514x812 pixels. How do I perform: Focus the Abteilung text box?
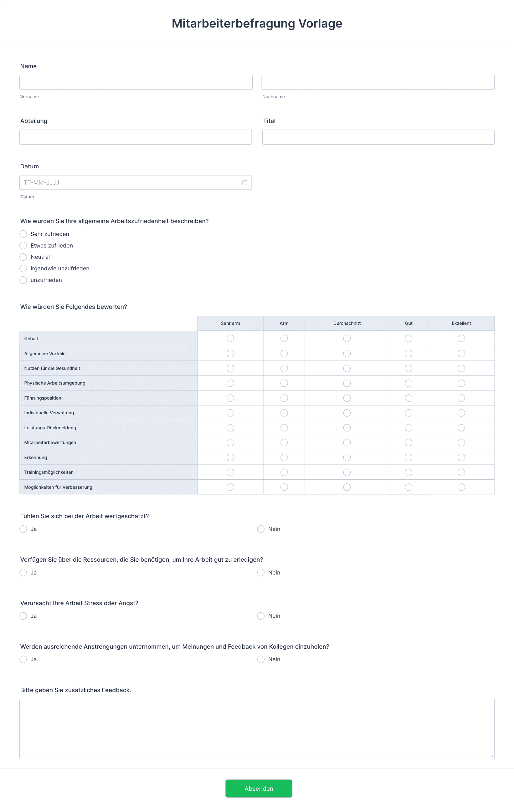136,137
